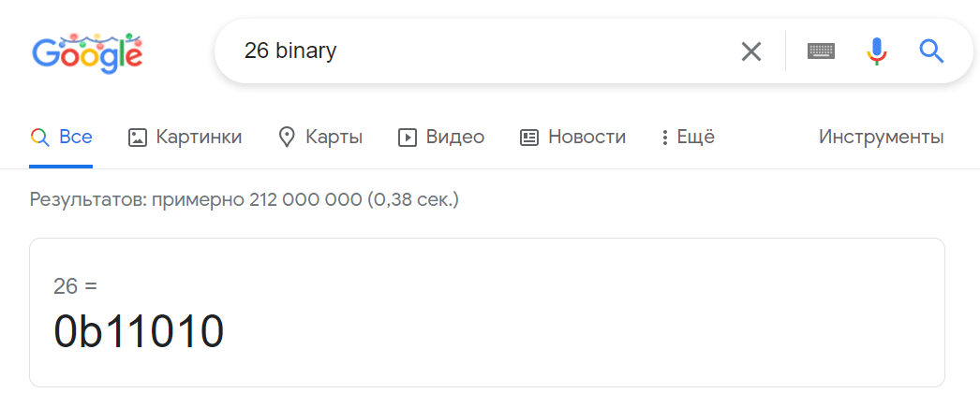Expand the Ещё more options menu
The height and width of the screenshot is (393, 980).
[689, 138]
